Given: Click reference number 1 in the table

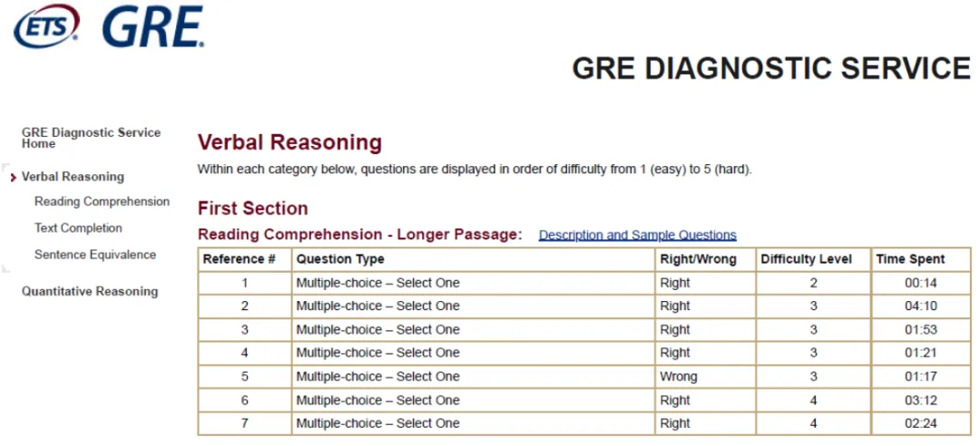Looking at the screenshot, I should tap(244, 283).
